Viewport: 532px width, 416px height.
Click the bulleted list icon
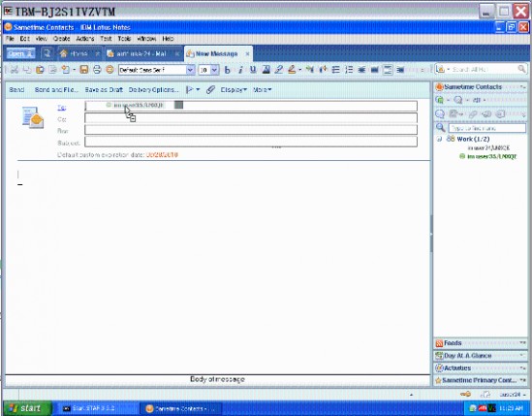click(x=336, y=70)
